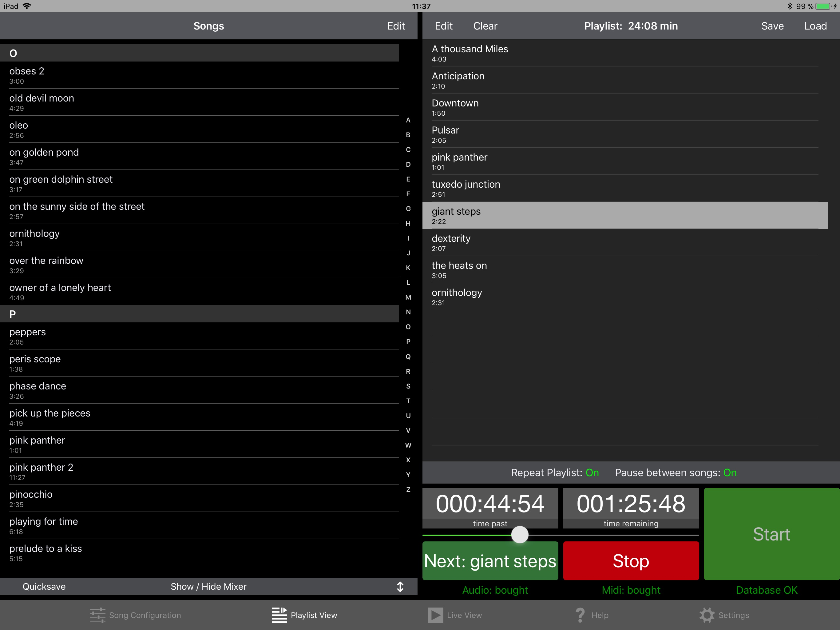The width and height of the screenshot is (840, 630).
Task: Tap Next: giant steps button
Action: click(x=490, y=561)
